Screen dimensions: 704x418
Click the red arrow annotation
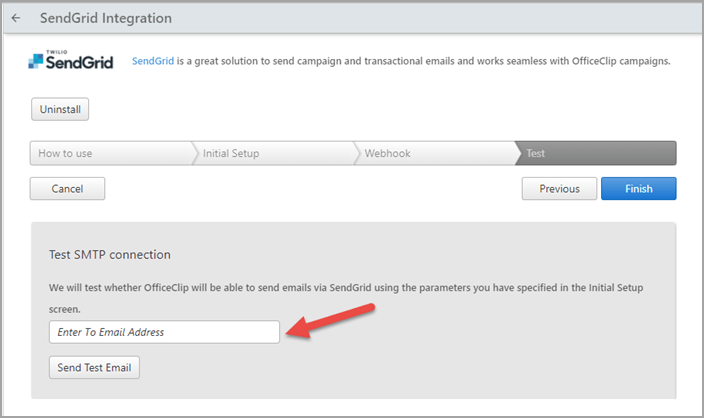pos(330,320)
